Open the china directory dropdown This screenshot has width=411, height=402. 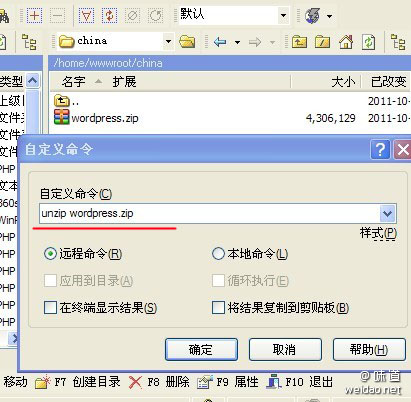tap(168, 42)
